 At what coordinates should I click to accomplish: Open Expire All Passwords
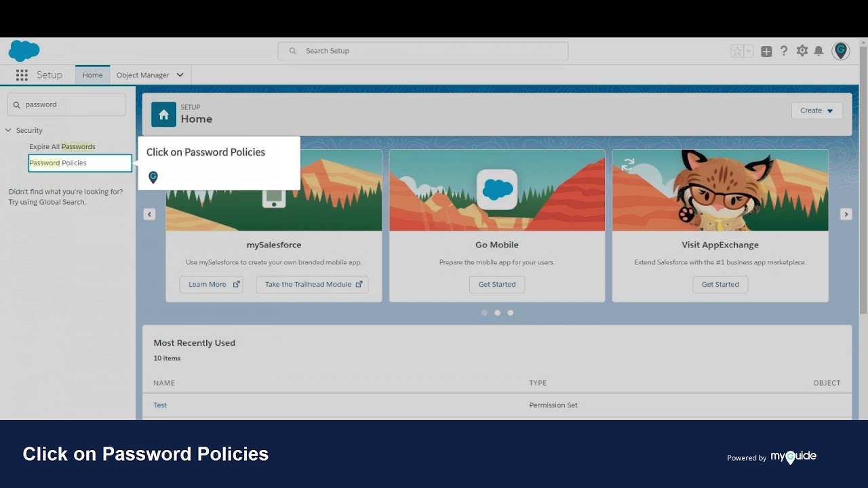[62, 146]
